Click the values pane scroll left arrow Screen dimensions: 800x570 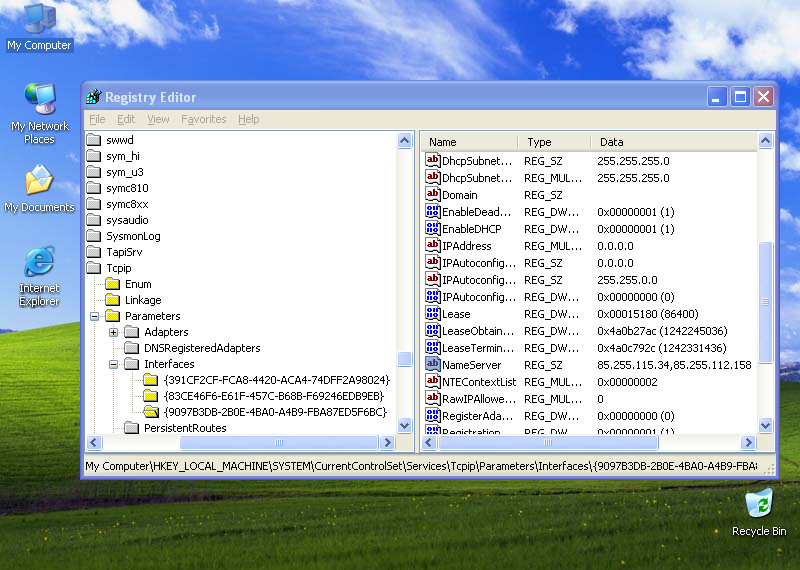tap(430, 442)
